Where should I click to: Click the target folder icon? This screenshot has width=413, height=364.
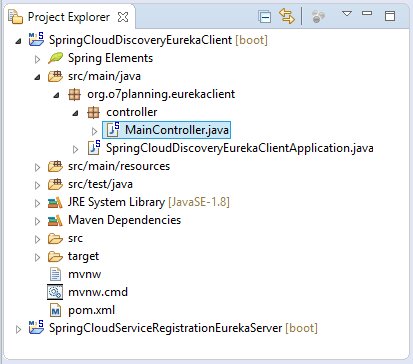55,257
